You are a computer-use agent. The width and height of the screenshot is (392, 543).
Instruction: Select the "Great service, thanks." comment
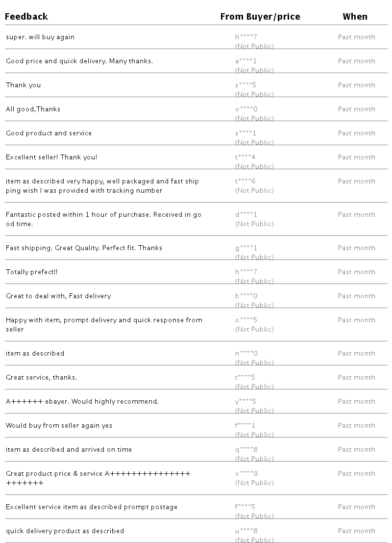pyautogui.click(x=41, y=378)
